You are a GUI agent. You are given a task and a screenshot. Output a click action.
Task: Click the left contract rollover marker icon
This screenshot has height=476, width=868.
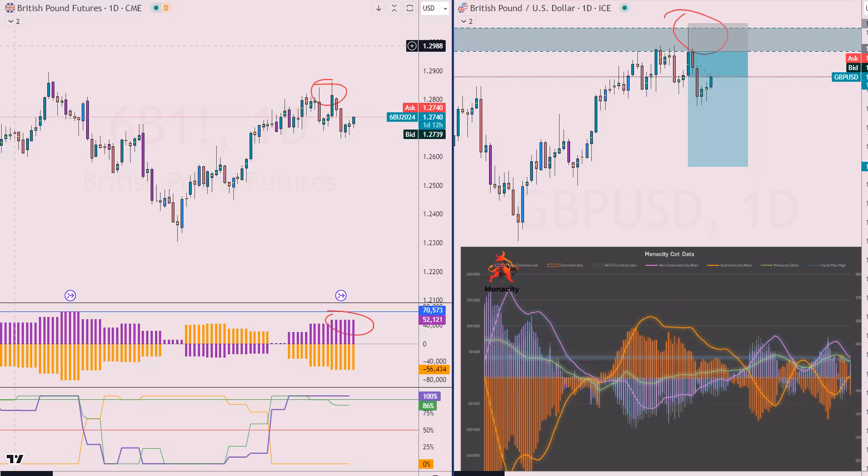(70, 295)
